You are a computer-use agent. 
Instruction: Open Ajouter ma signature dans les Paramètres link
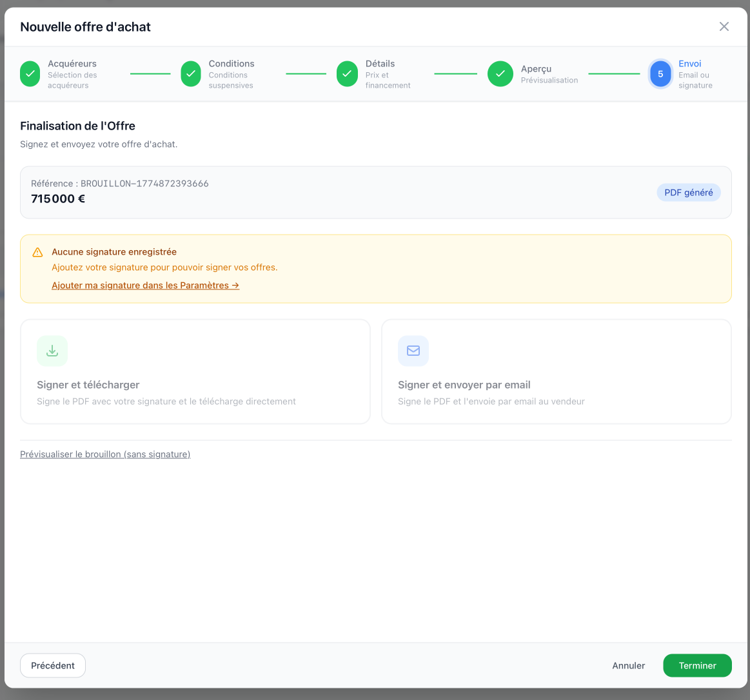coord(145,286)
